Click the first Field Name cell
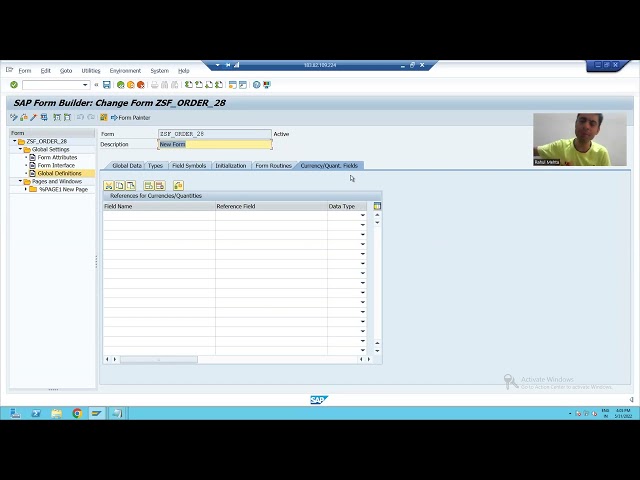640x480 pixels. point(159,215)
